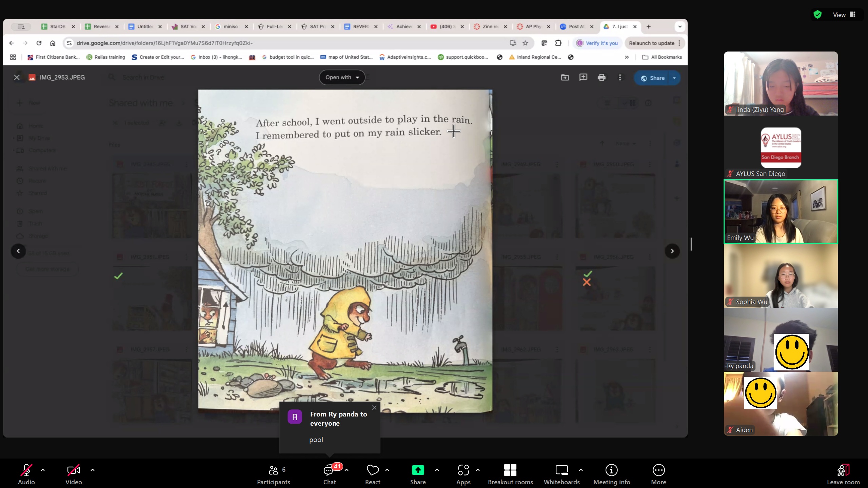This screenshot has width=868, height=488.
Task: Bookmark this page with star icon
Action: tap(525, 43)
